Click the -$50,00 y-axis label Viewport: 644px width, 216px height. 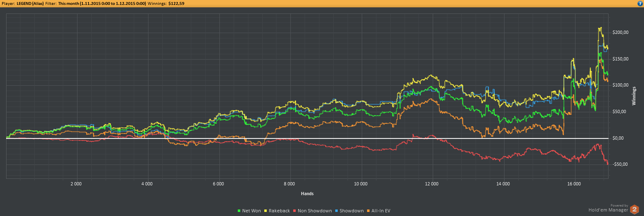click(x=620, y=165)
